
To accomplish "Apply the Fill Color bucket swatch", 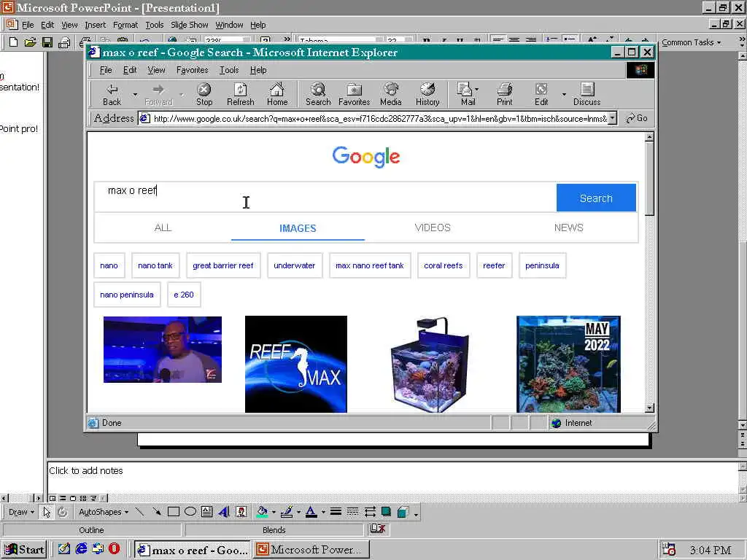I will tap(262, 512).
